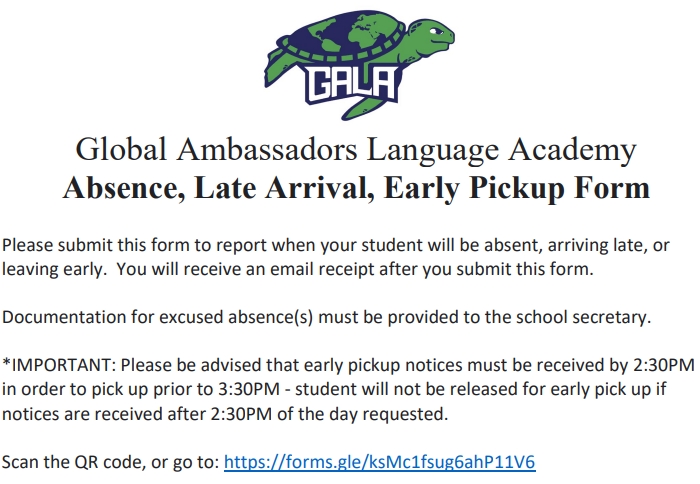Click the Absence, Late Arrival, Early Pickup Form title
700x484 pixels.
click(356, 188)
